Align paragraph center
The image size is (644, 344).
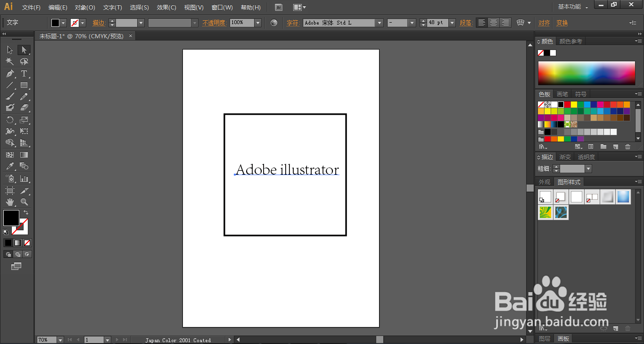coord(493,23)
